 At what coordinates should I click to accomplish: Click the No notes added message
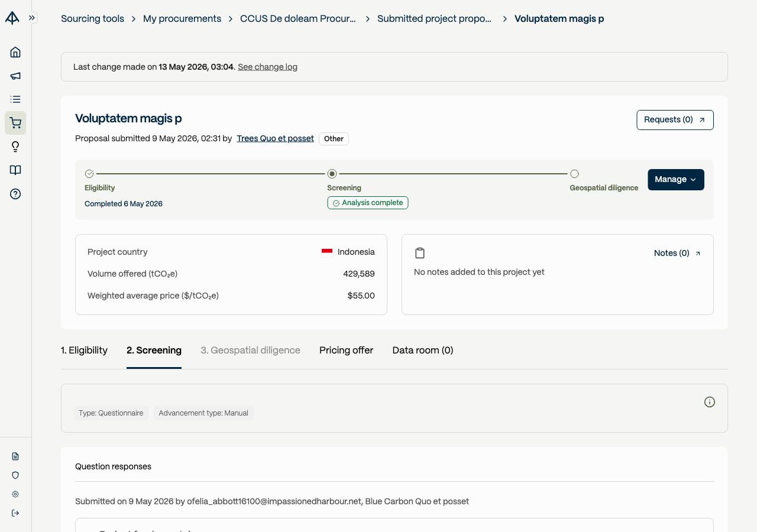click(x=479, y=272)
